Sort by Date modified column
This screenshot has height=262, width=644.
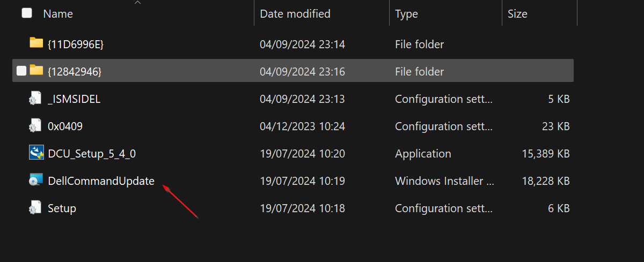pyautogui.click(x=295, y=13)
